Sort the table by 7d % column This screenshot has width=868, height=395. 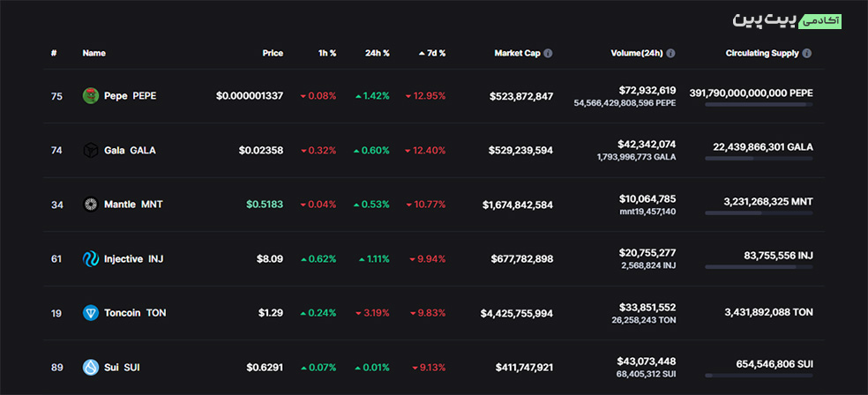431,53
